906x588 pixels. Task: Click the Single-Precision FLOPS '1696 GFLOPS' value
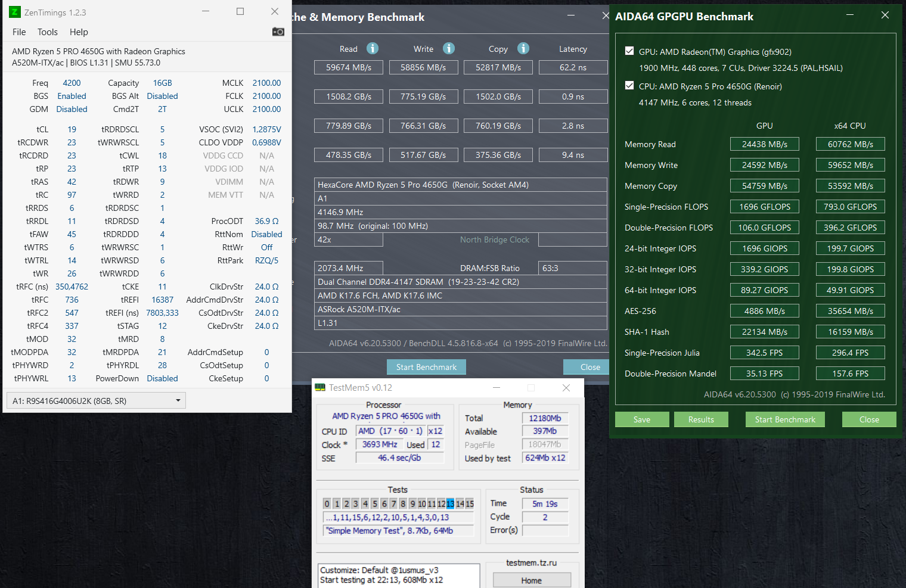click(765, 207)
